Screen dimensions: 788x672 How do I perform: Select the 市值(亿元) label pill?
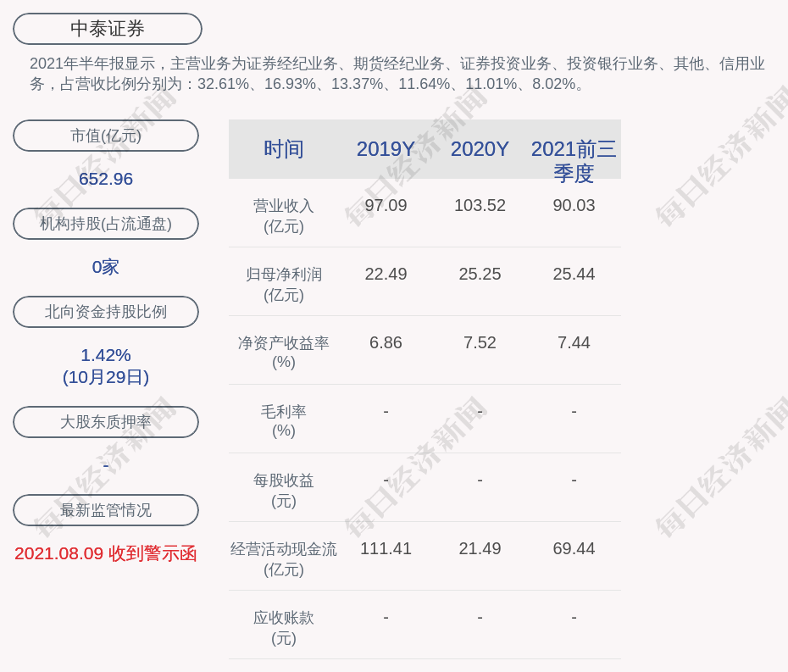click(x=106, y=136)
